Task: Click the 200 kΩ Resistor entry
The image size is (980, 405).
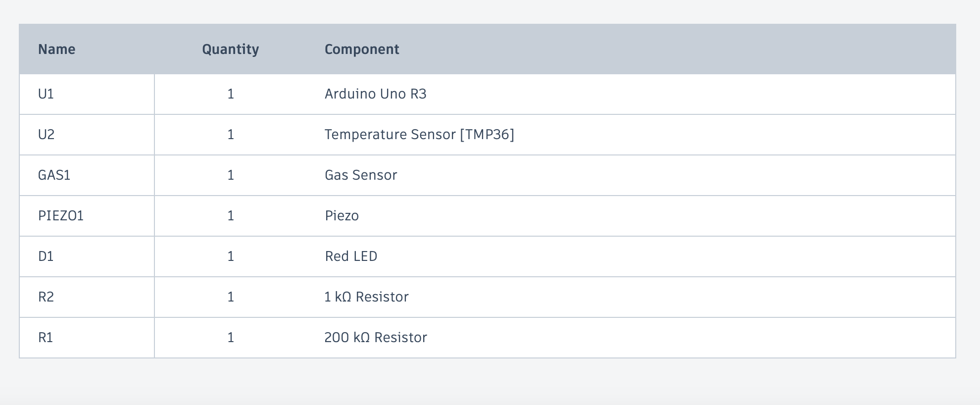Action: tap(376, 338)
